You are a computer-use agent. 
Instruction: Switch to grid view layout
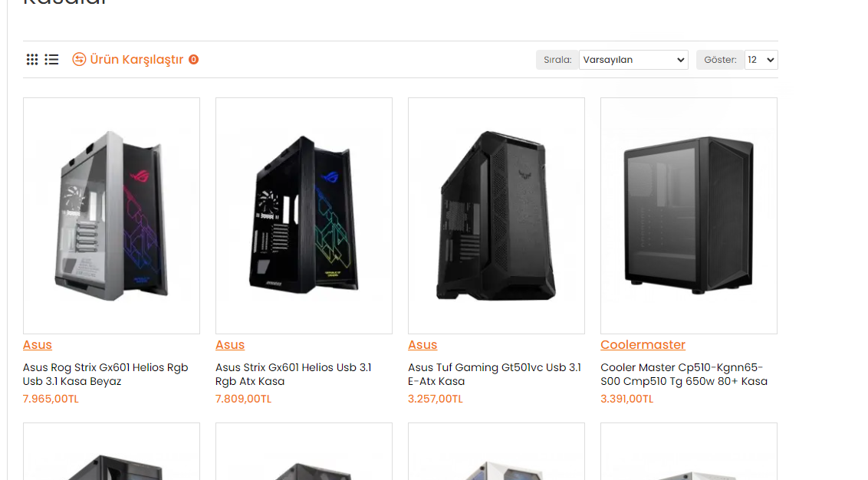32,60
